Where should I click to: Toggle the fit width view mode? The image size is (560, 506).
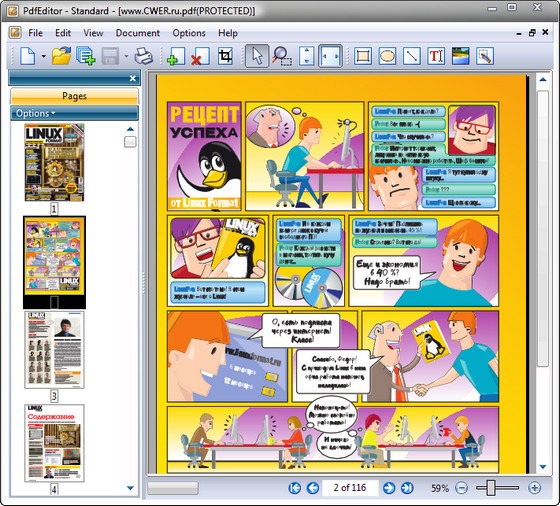pos(330,56)
